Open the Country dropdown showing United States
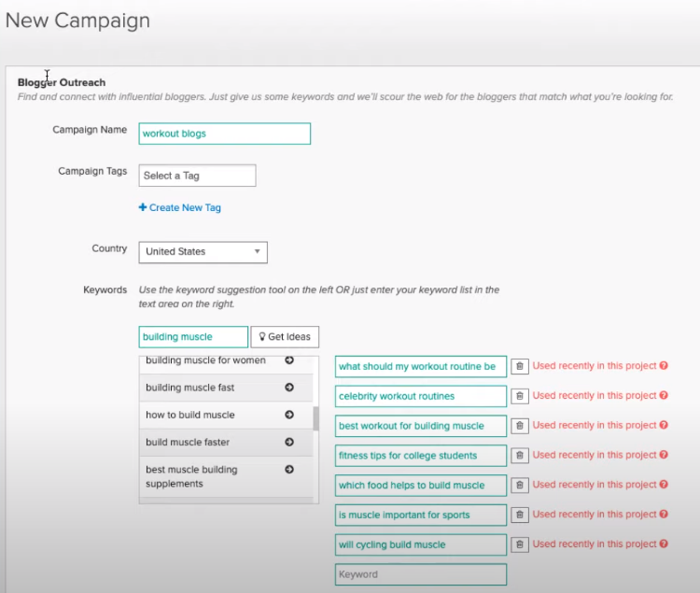The height and width of the screenshot is (593, 700). (203, 252)
